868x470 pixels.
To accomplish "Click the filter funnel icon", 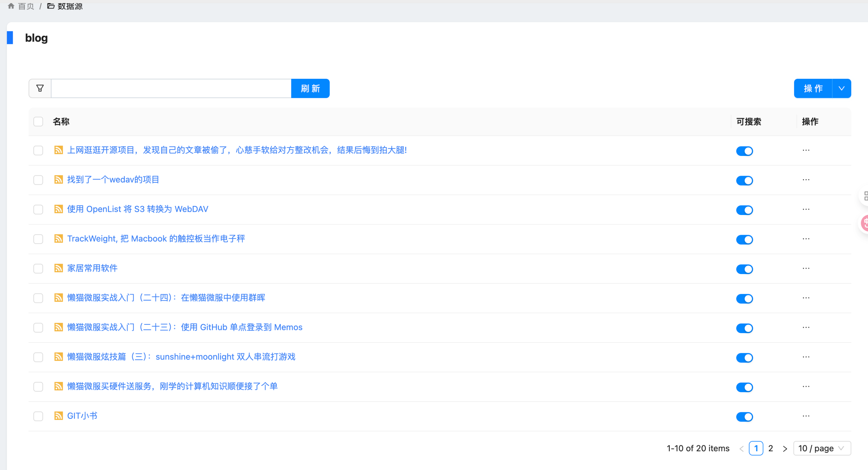I will tap(40, 88).
